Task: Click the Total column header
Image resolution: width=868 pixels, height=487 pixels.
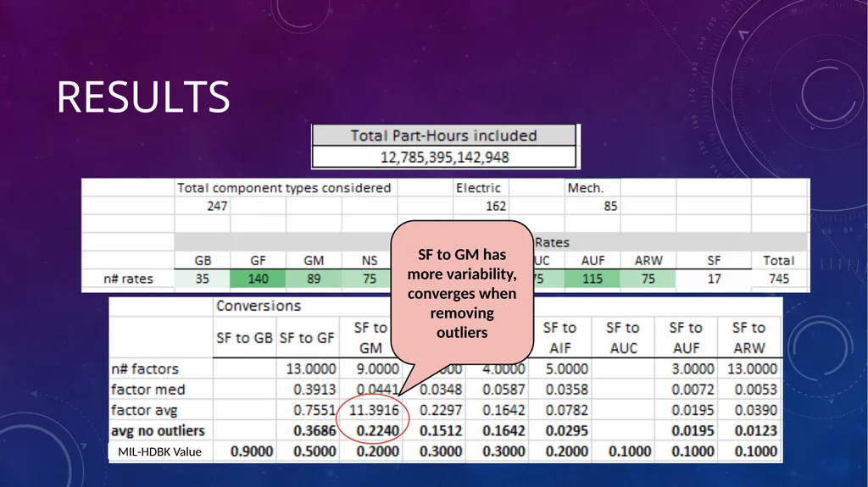Action: click(779, 261)
